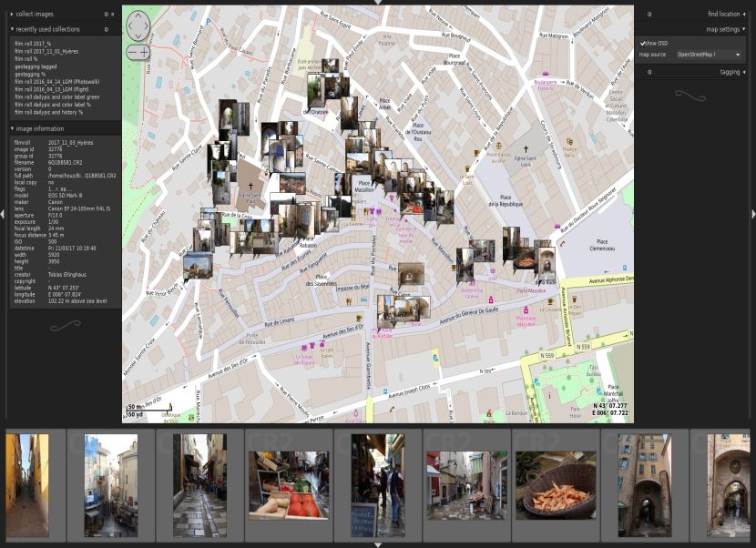Open the map source dropdown
The image size is (756, 548).
(709, 55)
